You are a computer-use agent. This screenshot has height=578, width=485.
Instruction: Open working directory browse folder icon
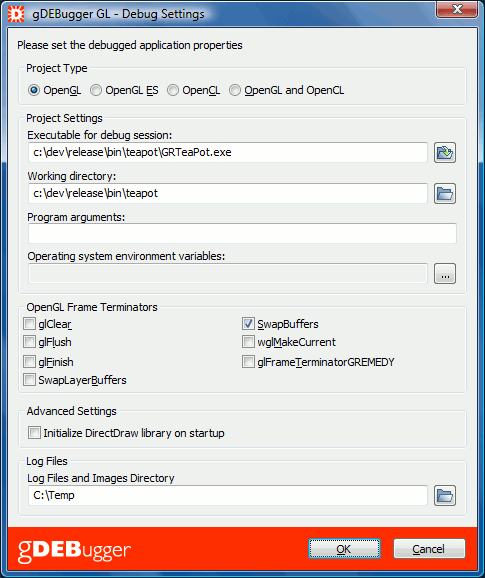click(x=445, y=193)
